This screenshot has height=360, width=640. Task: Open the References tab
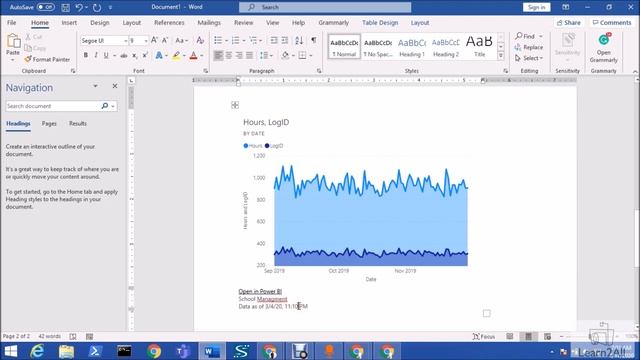(169, 23)
